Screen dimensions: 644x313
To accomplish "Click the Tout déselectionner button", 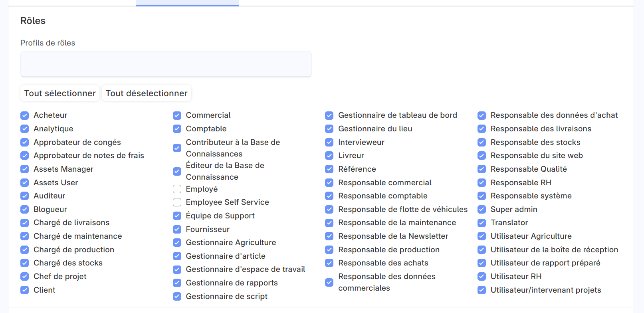I will tap(147, 93).
